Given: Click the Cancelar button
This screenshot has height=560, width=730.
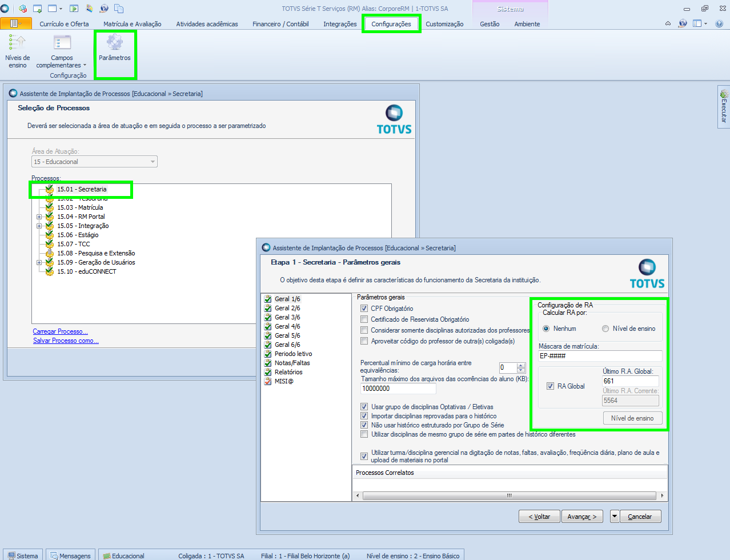Looking at the screenshot, I should [x=640, y=516].
